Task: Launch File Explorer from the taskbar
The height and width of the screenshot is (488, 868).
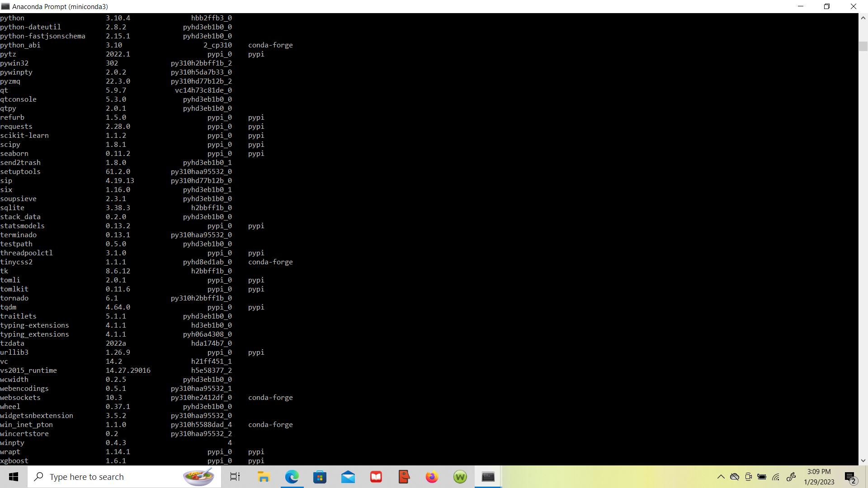Action: 264,477
